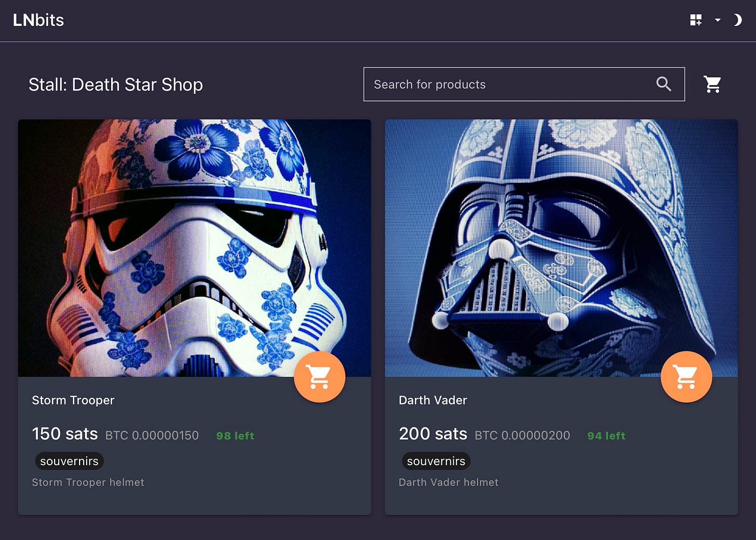Viewport: 756px width, 540px height.
Task: Click the Stall: Death Star Shop heading
Action: (116, 85)
